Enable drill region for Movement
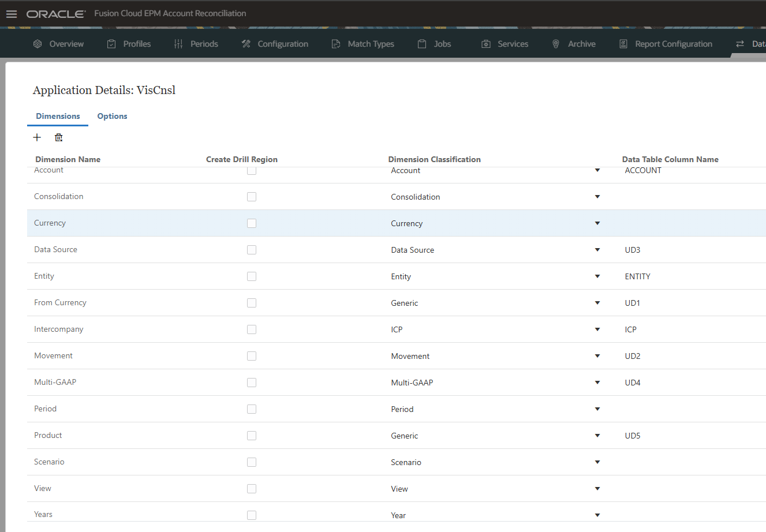The image size is (766, 532). [x=252, y=356]
